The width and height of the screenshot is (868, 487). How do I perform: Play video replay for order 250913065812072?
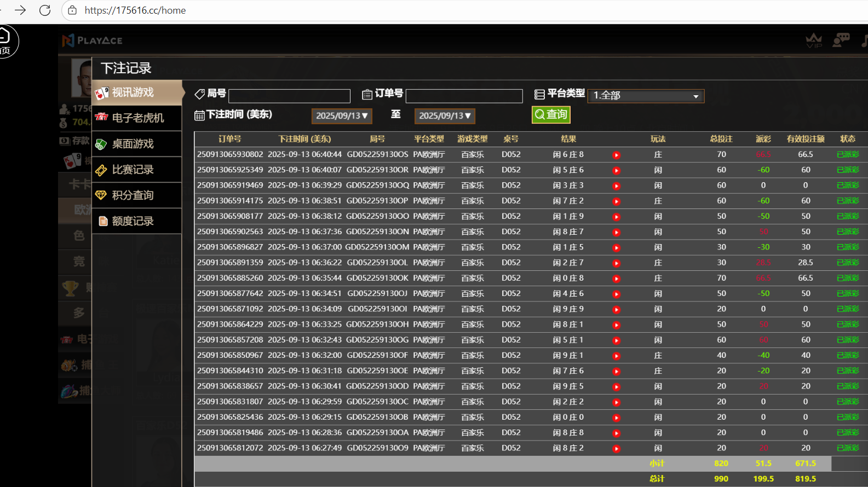pos(616,449)
